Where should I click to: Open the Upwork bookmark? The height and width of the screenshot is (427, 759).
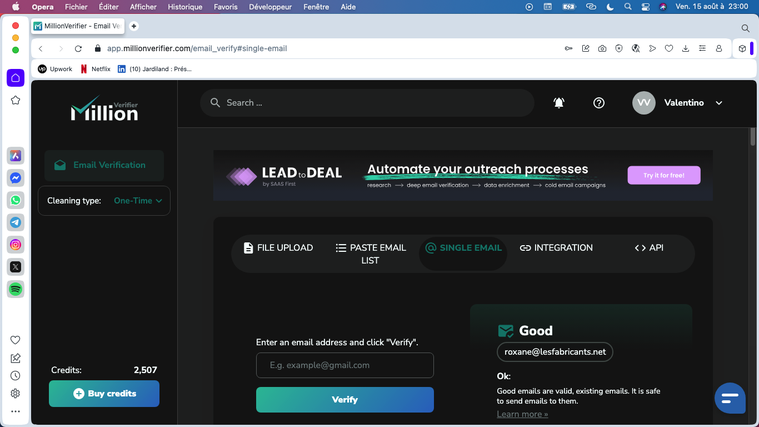[x=55, y=69]
